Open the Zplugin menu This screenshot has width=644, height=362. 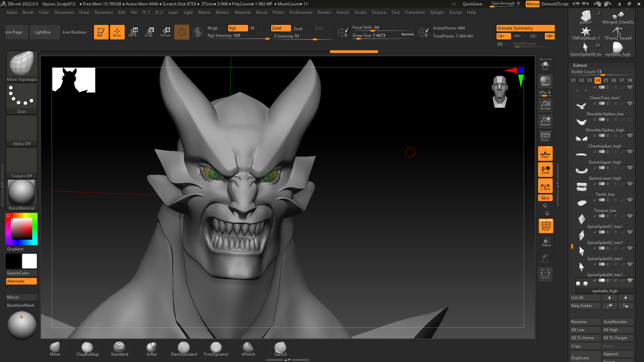click(437, 12)
